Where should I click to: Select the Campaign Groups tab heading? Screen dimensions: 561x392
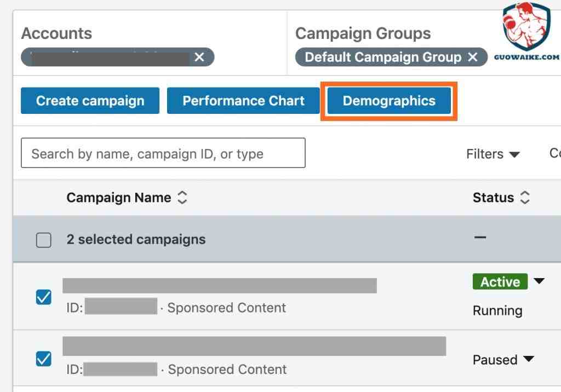click(363, 33)
